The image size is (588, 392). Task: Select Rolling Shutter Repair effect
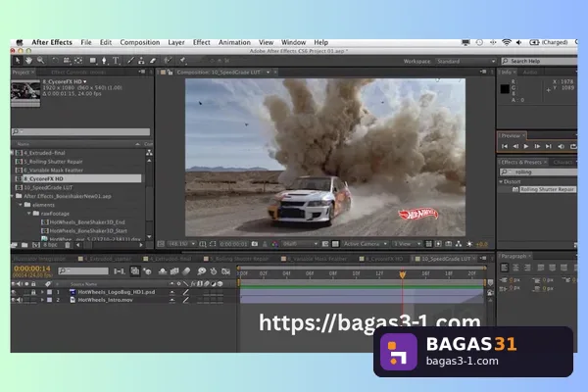(548, 189)
